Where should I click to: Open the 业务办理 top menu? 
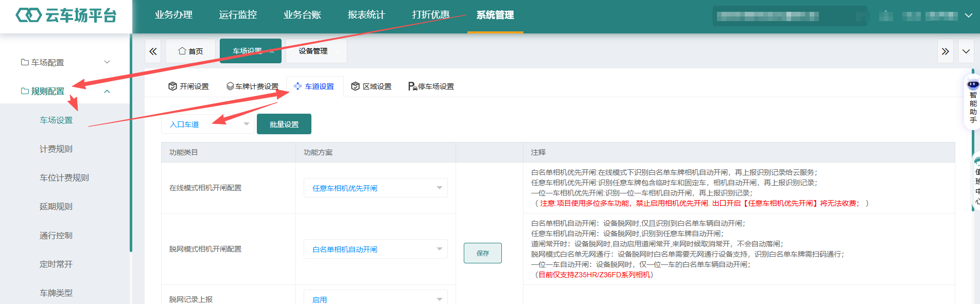[173, 15]
